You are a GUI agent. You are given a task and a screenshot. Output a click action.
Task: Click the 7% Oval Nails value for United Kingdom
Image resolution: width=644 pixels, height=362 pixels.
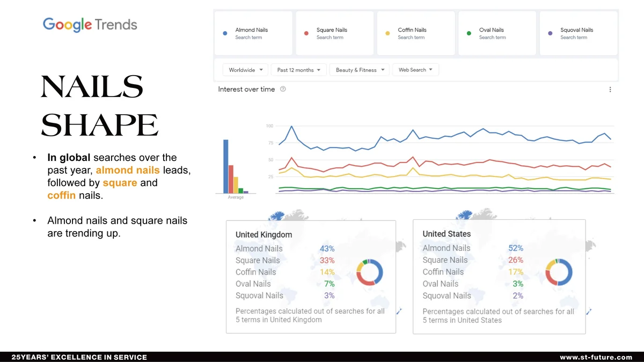tap(330, 284)
